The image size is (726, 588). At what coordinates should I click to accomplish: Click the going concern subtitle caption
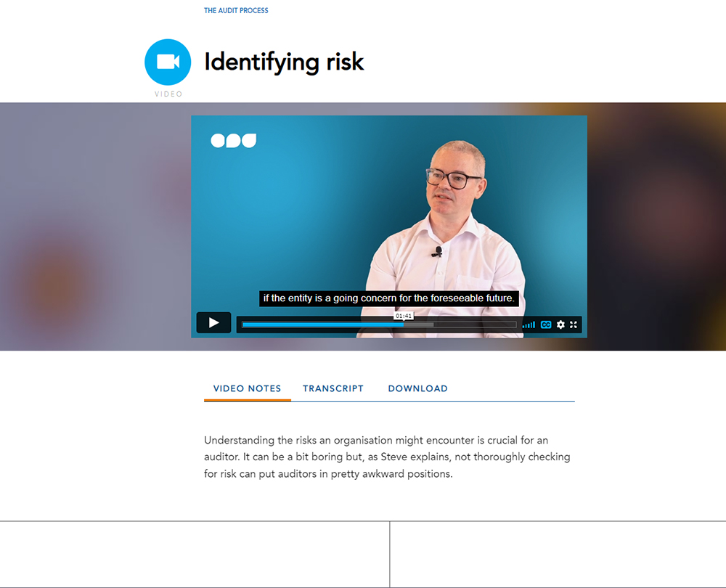tap(389, 298)
